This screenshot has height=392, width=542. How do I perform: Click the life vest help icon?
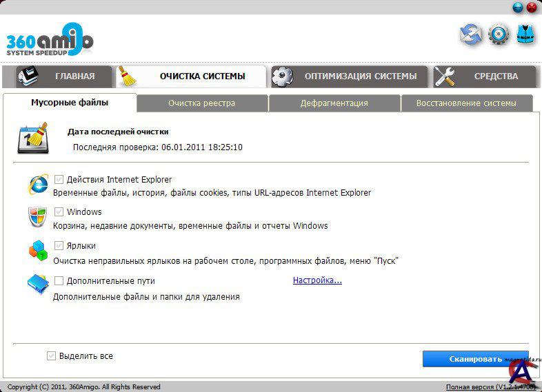tap(526, 34)
